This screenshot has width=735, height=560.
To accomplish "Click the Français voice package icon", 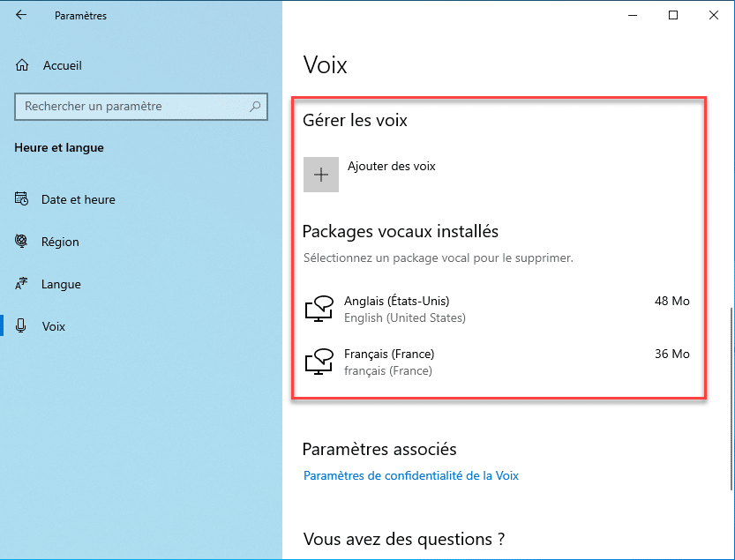I will point(319,362).
